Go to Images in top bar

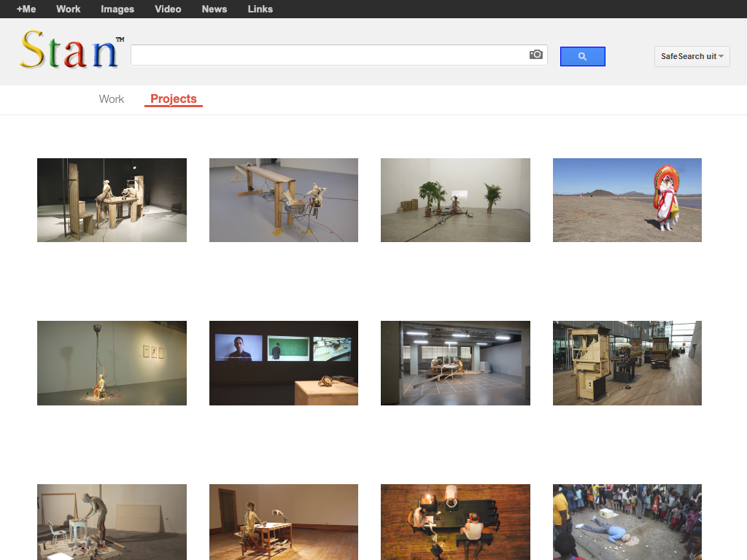(117, 9)
